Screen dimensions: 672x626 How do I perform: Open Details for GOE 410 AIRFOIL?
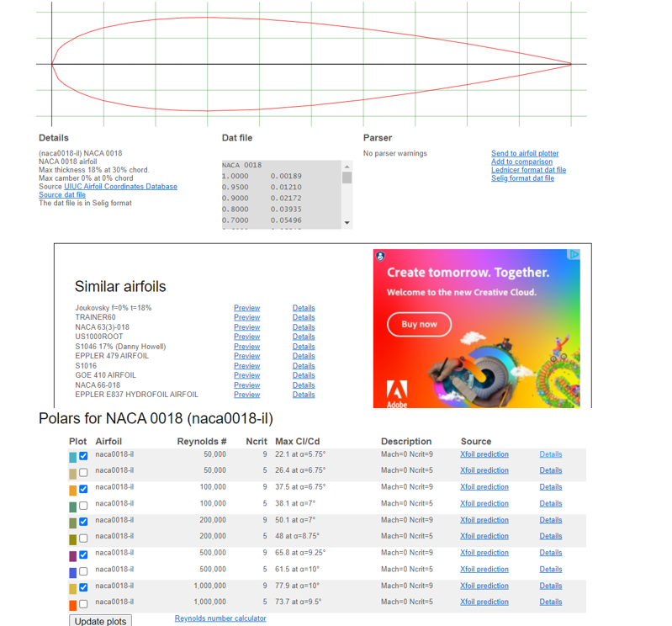pyautogui.click(x=304, y=375)
